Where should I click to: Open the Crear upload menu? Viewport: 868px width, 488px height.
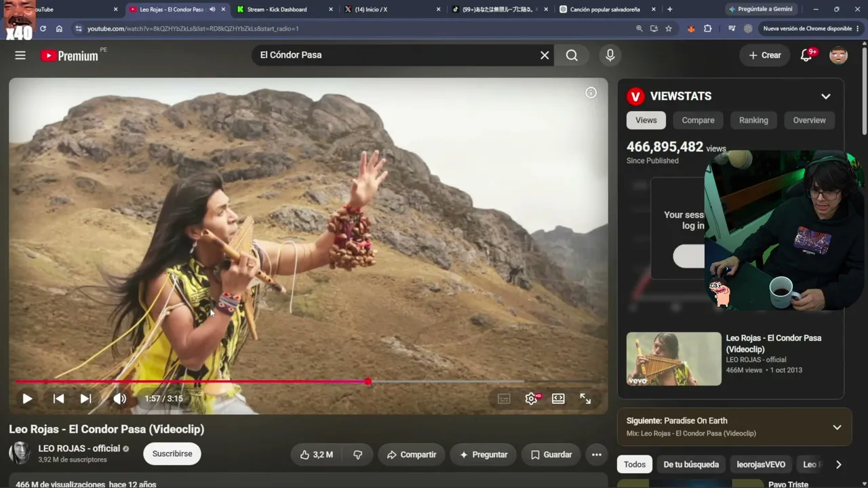tap(765, 56)
